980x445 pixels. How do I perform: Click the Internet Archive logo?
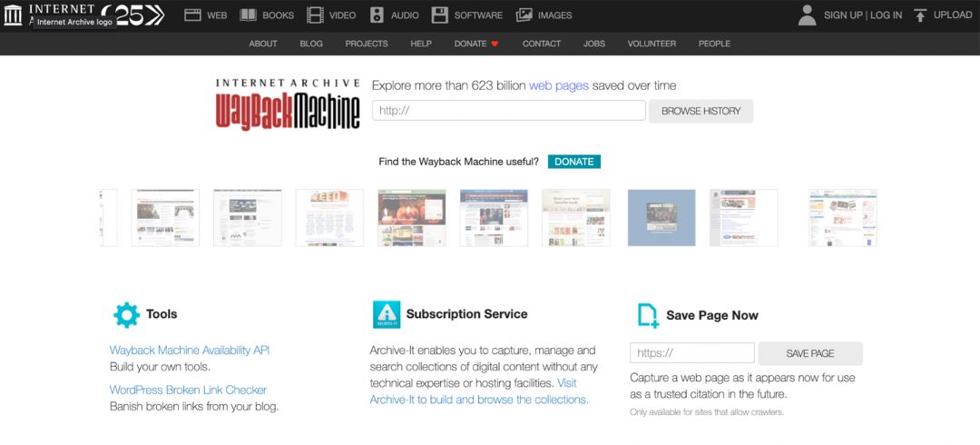pos(14,15)
